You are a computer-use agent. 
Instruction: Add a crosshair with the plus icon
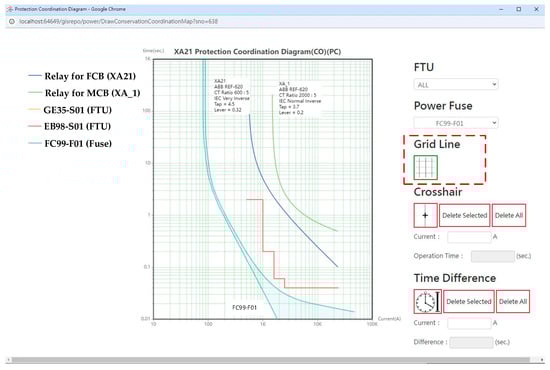click(x=425, y=215)
